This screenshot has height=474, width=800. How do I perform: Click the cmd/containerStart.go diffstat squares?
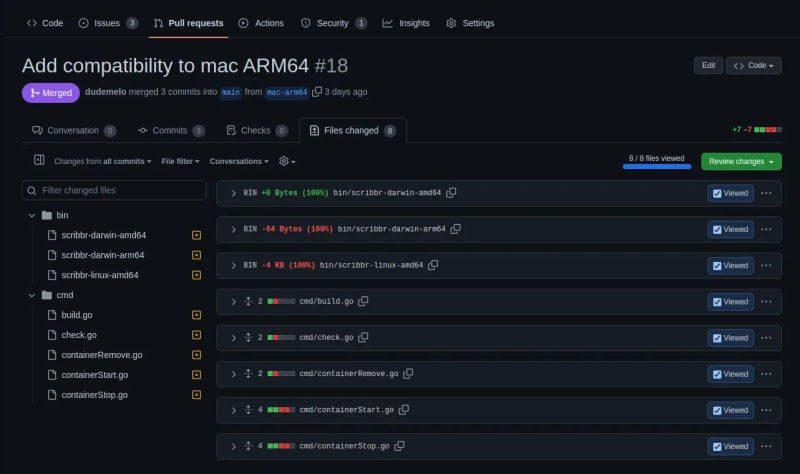tap(281, 410)
